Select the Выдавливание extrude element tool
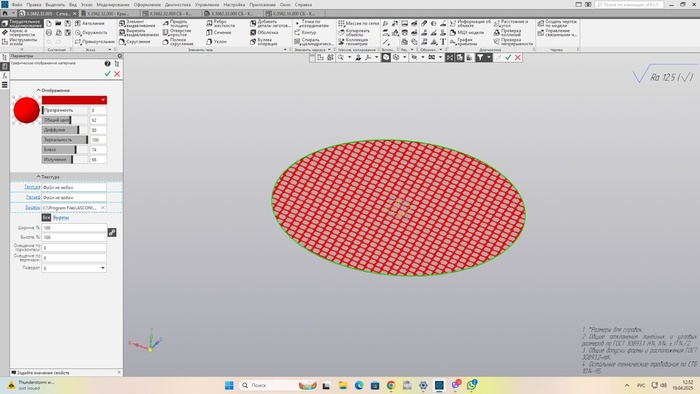This screenshot has width=700, height=394. pyautogui.click(x=138, y=23)
